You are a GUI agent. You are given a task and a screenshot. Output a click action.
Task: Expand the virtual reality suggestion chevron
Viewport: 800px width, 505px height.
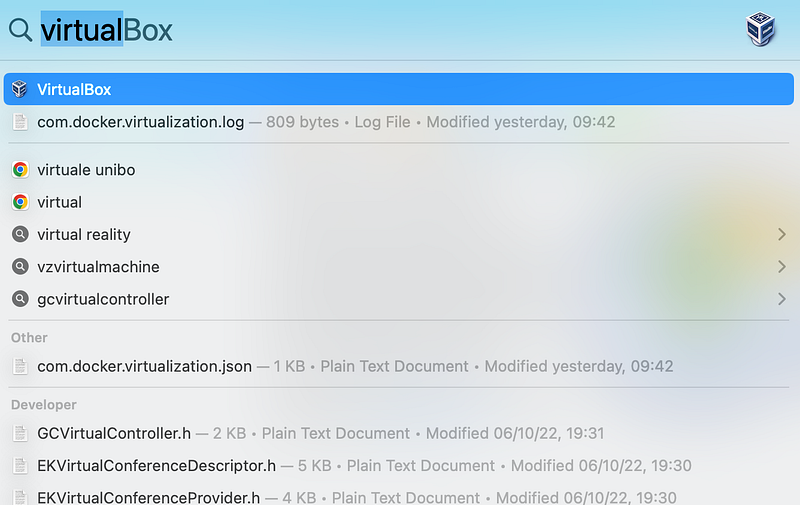click(781, 234)
